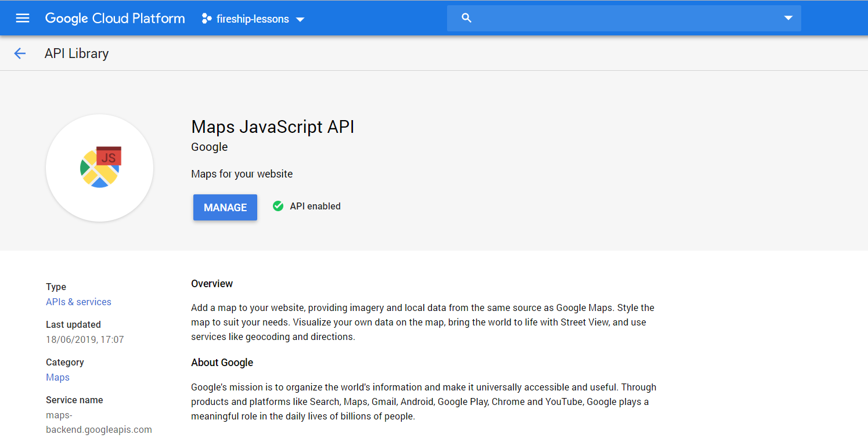The image size is (868, 445).
Task: Click the MANAGE button
Action: (225, 207)
